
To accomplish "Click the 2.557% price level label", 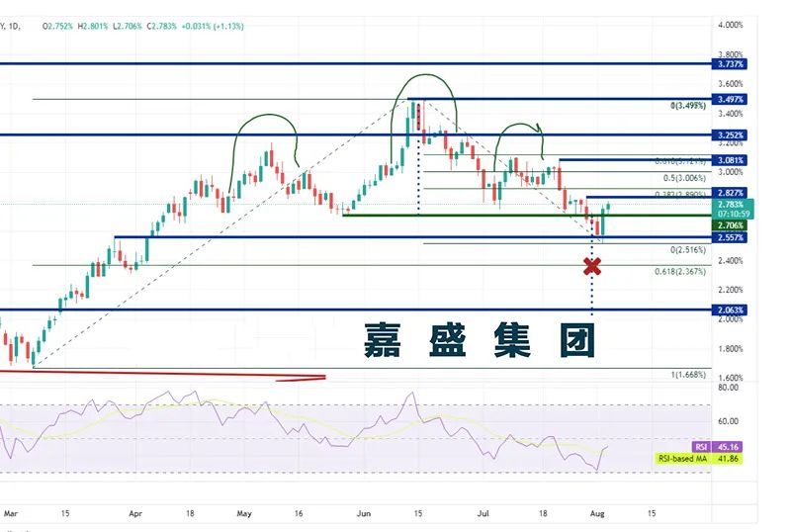I will click(730, 237).
